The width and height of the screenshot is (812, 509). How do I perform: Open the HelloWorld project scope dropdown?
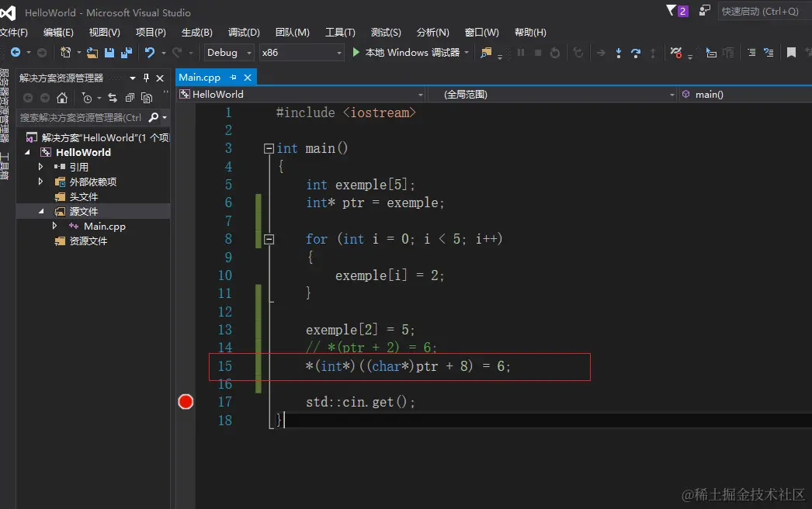[301, 94]
